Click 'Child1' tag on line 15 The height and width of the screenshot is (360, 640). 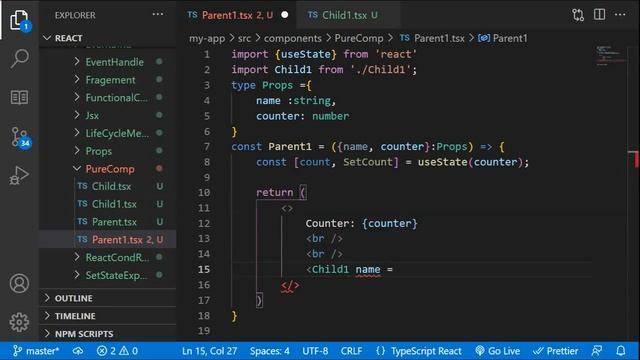[x=330, y=269]
